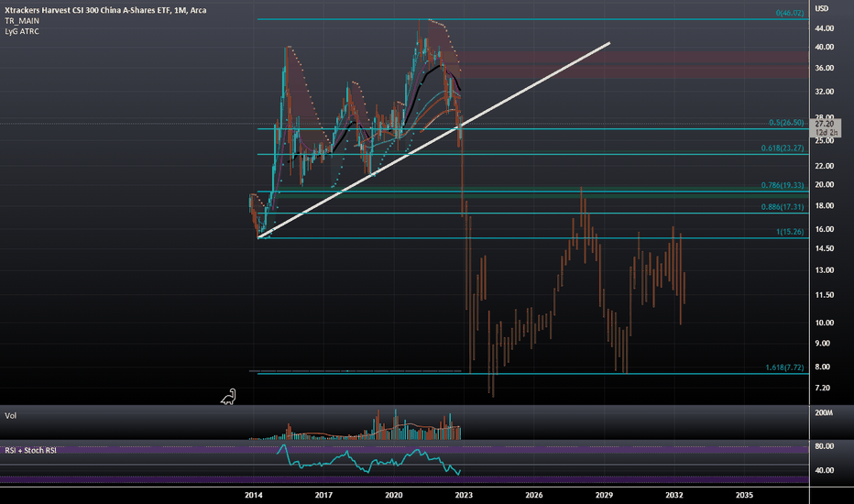Click the 0.886(17.31) Fibonacci level label

point(783,207)
